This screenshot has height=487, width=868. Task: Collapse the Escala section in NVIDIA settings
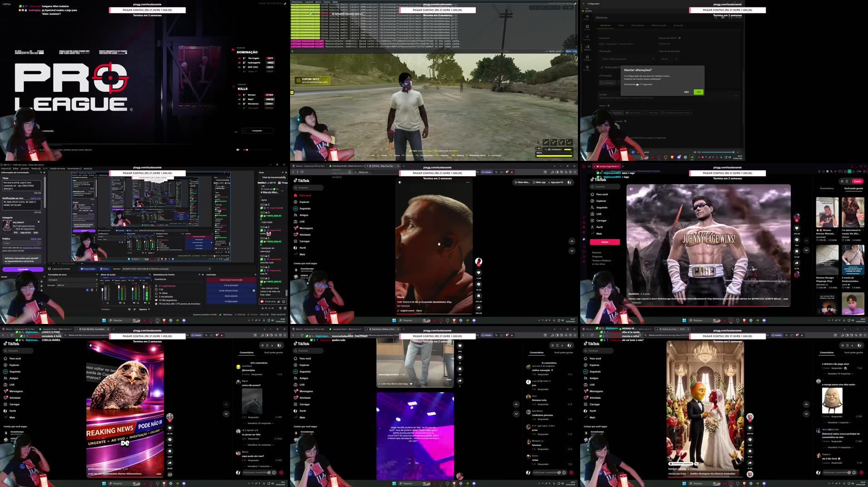(x=737, y=96)
